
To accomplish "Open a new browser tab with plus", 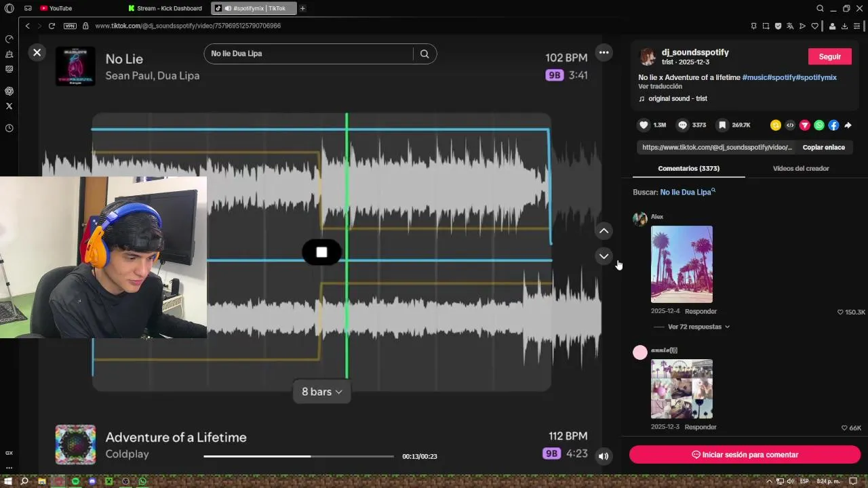I will (302, 8).
